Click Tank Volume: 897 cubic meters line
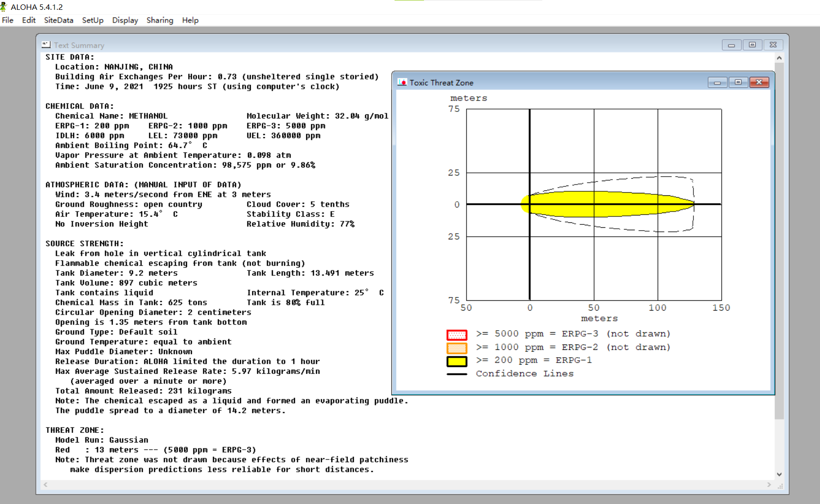Image resolution: width=820 pixels, height=504 pixels. coord(126,283)
